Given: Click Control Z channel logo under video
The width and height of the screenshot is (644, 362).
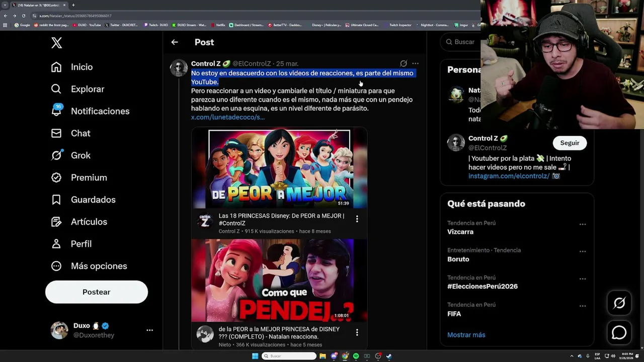Looking at the screenshot, I should 205,221.
